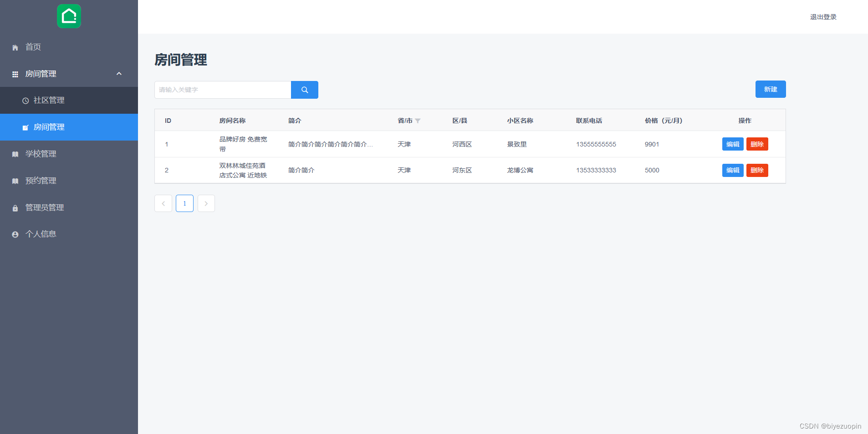Click 编辑 for 品牌好房 row
The height and width of the screenshot is (434, 868).
(x=733, y=144)
